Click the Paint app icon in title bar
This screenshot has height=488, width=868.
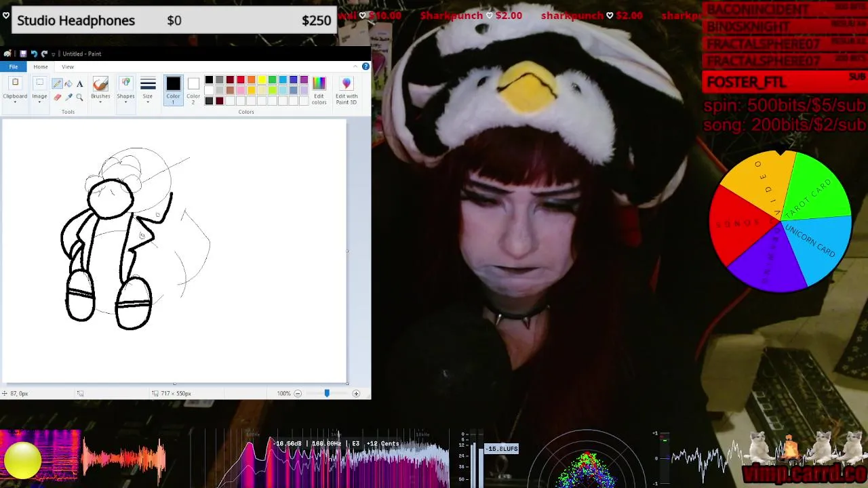[x=7, y=54]
